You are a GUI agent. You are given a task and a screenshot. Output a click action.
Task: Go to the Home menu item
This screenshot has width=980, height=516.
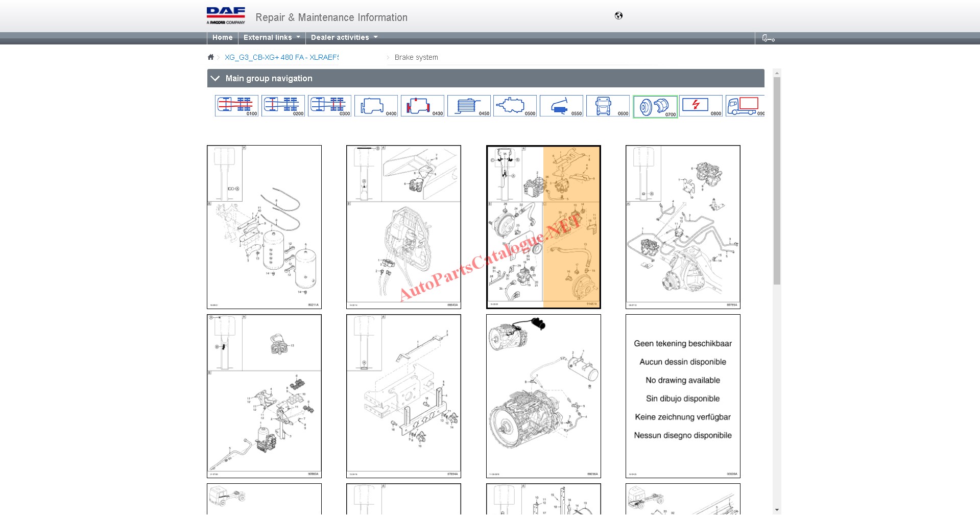click(x=222, y=38)
